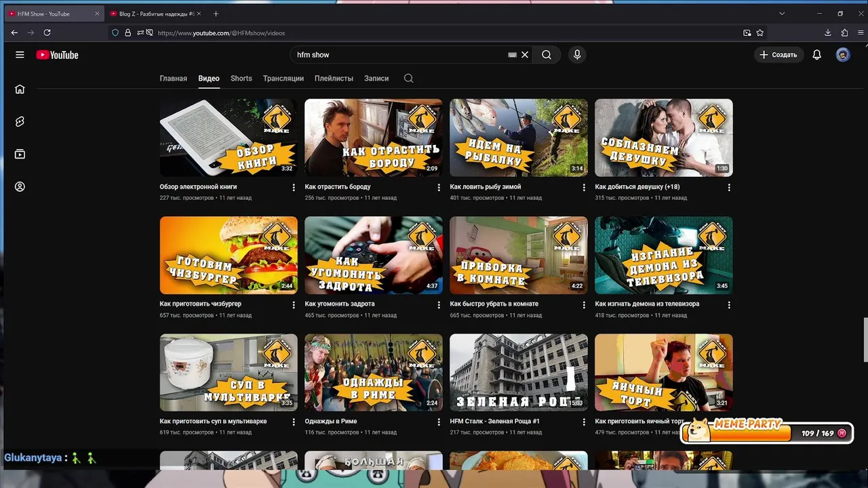The image size is (868, 488).
Task: Open Home in the left mini sidebar
Action: tap(20, 89)
